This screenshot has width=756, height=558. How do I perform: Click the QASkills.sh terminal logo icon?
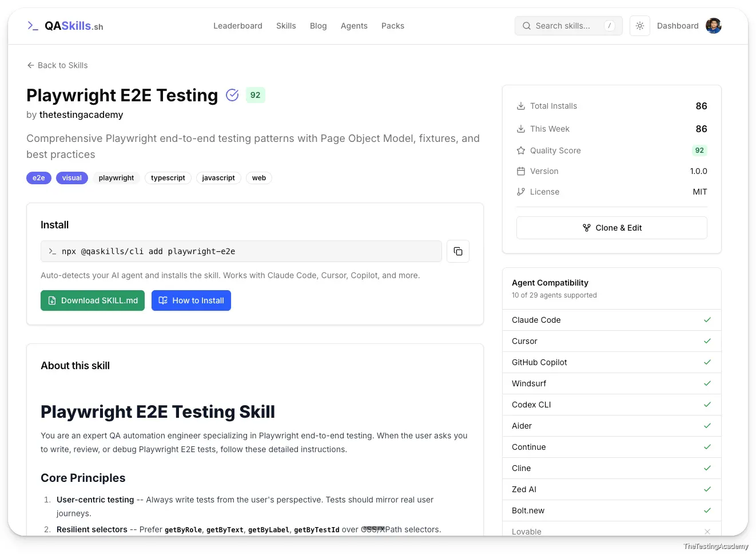click(x=33, y=26)
